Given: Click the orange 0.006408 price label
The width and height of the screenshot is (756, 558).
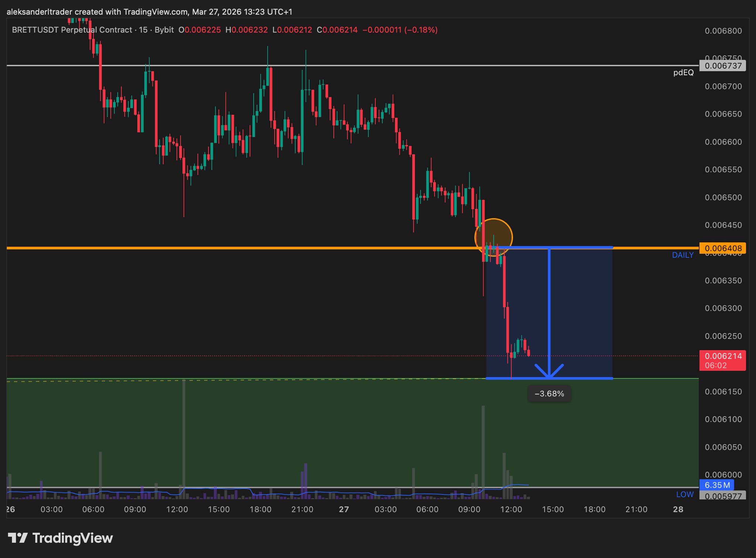Looking at the screenshot, I should (x=722, y=248).
